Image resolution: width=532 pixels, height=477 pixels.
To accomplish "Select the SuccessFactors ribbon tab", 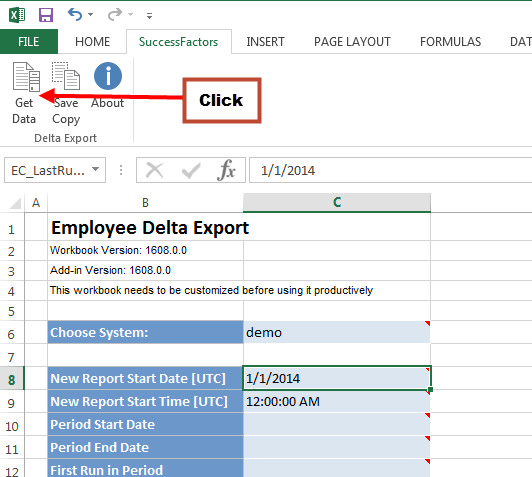I will click(179, 42).
